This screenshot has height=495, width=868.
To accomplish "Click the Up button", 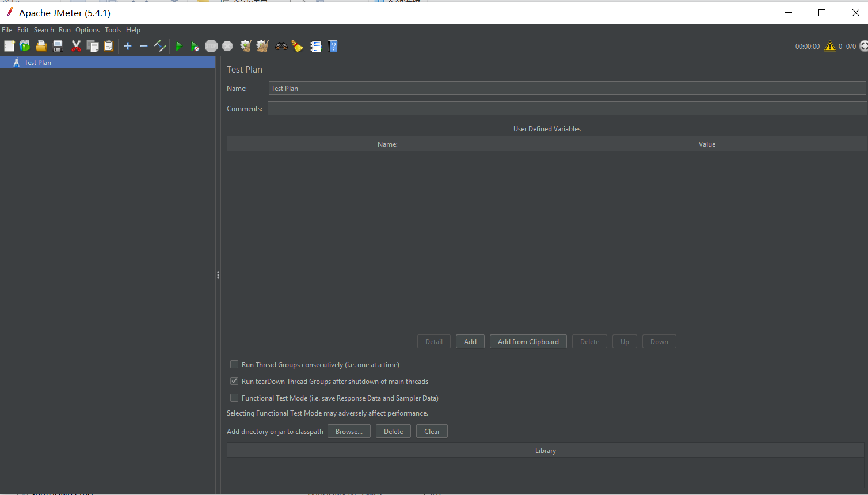I will point(625,341).
